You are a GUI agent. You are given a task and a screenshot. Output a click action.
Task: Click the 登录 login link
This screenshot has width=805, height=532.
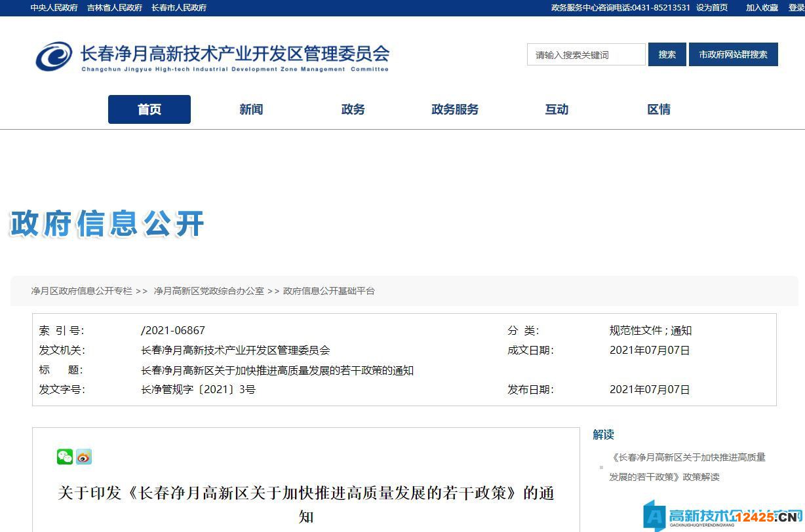pos(796,8)
